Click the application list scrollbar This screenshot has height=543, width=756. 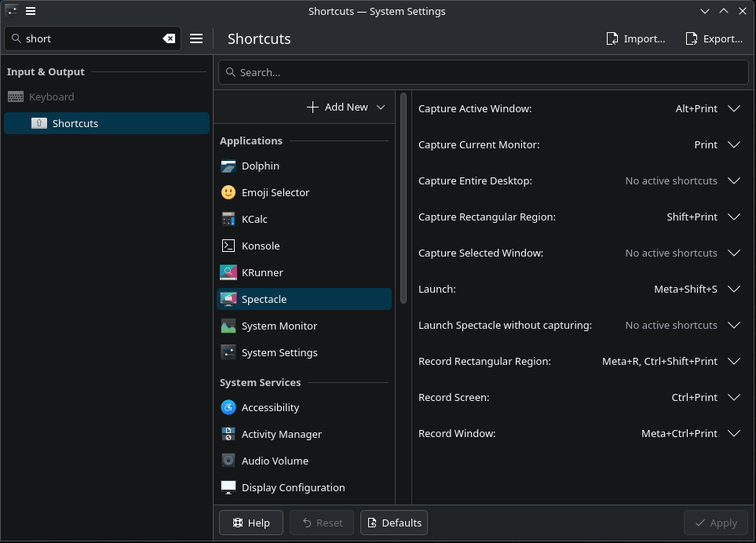click(x=404, y=199)
